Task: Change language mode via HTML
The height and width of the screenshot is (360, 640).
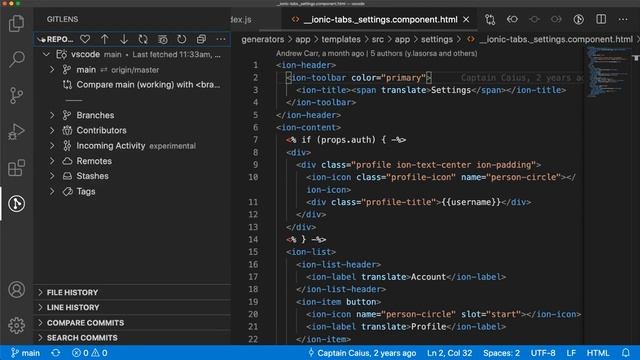Action: 598,353
